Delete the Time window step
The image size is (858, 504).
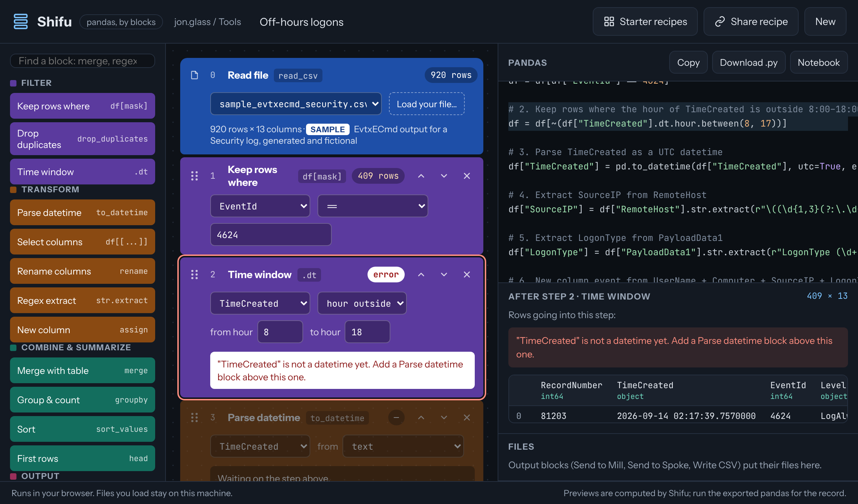click(x=467, y=275)
